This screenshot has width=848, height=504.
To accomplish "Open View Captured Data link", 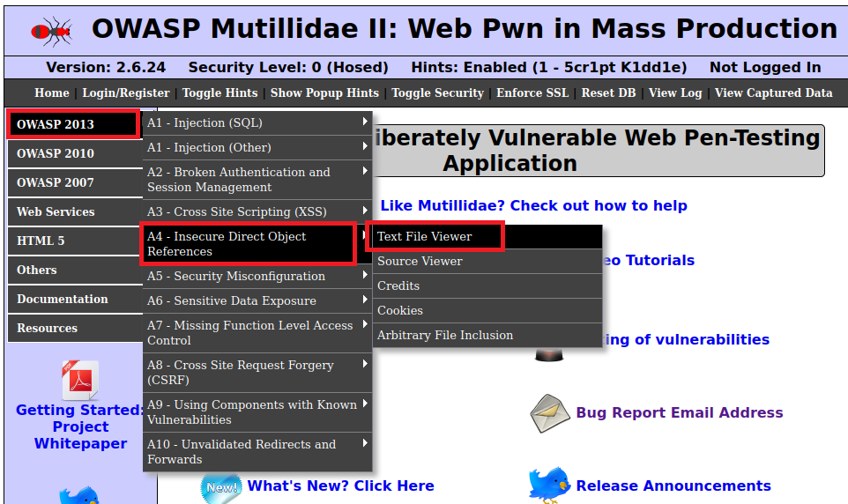I will pos(773,93).
